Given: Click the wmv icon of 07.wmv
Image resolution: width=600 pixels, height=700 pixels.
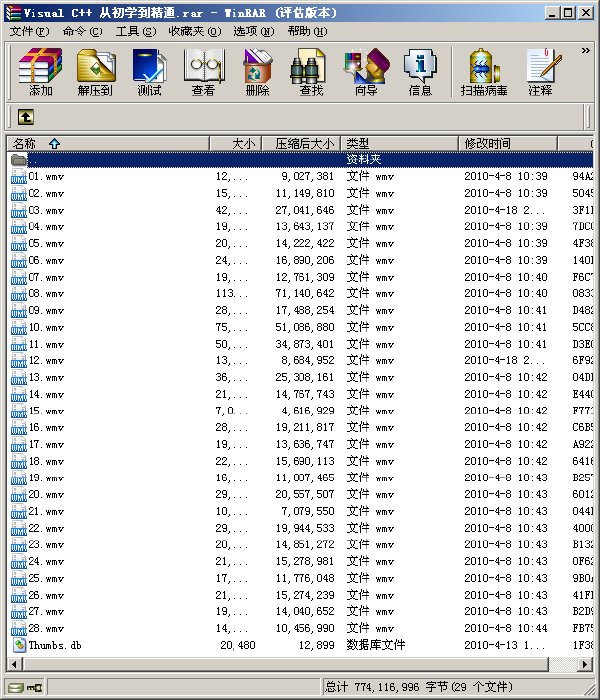Looking at the screenshot, I should point(19,277).
